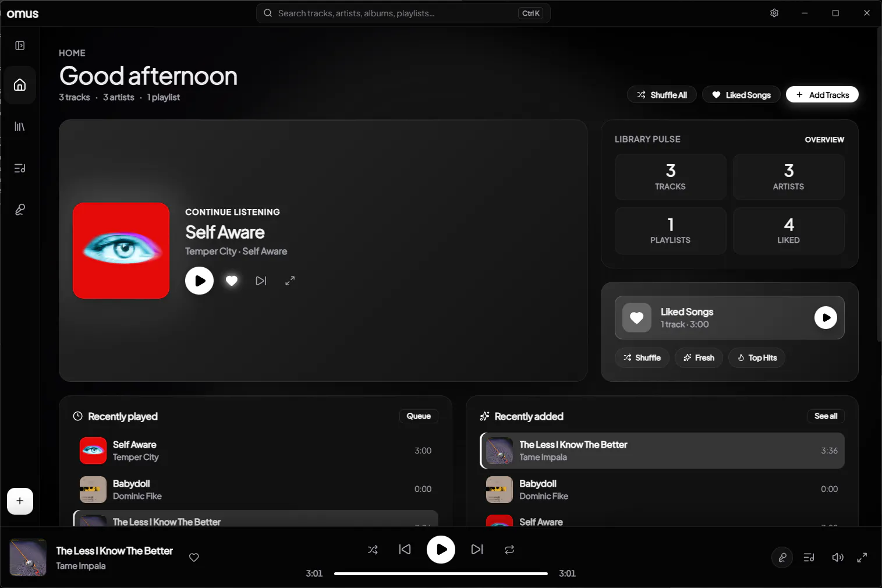Toggle like heart on Self Aware card
The image size is (882, 588).
(x=232, y=281)
